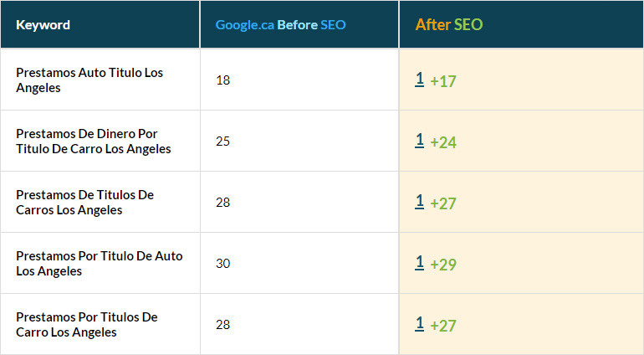Select keyword Prestamos Por Titulo De Auto
Viewport: 644px width, 355px height.
[99, 264]
